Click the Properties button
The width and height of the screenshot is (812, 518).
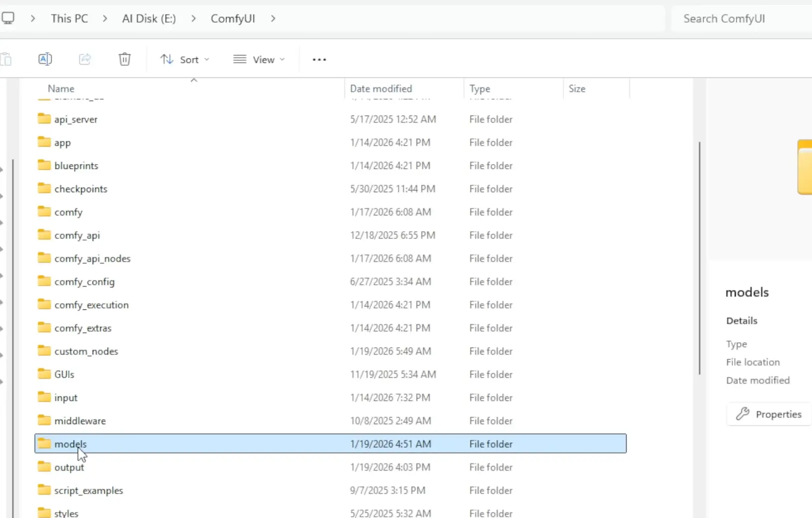tap(768, 414)
